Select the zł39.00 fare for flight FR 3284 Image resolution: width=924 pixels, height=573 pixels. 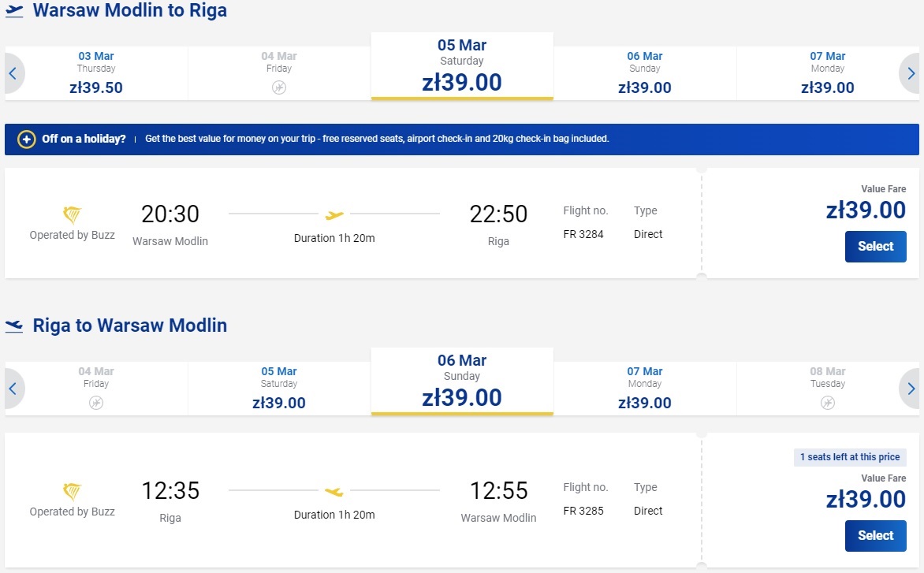coord(876,246)
